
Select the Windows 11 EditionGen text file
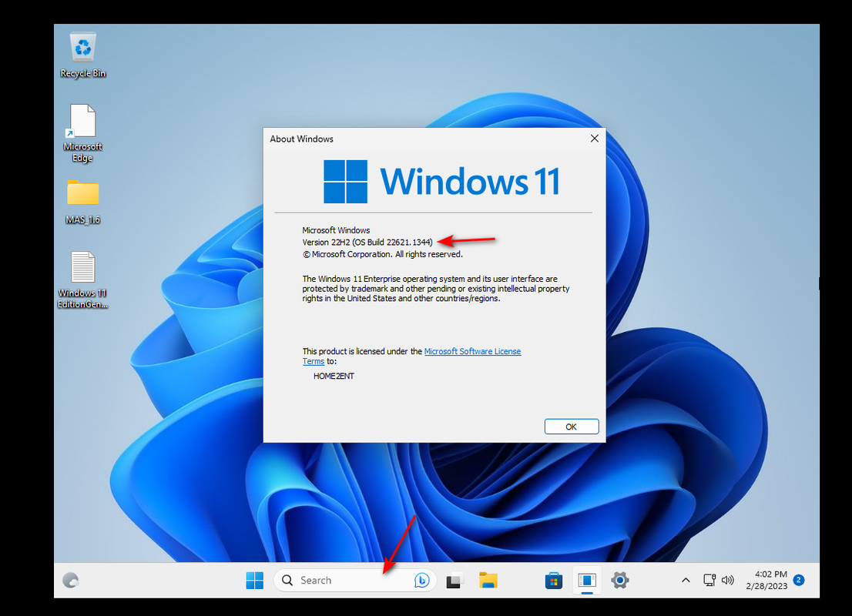(82, 280)
